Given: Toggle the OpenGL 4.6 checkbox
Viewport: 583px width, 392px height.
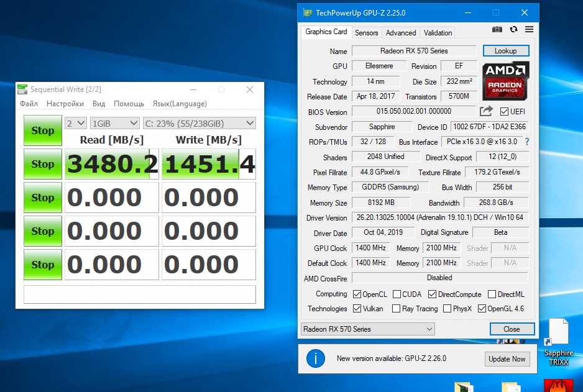Looking at the screenshot, I should click(x=482, y=308).
